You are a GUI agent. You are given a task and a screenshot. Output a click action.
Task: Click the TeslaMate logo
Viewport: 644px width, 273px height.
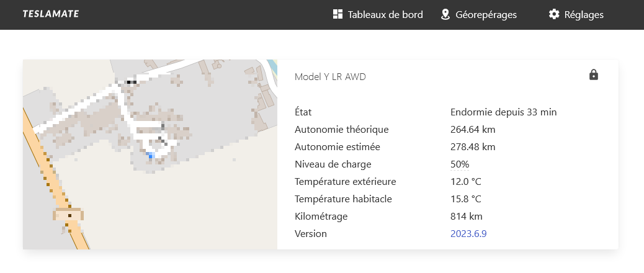coord(50,14)
